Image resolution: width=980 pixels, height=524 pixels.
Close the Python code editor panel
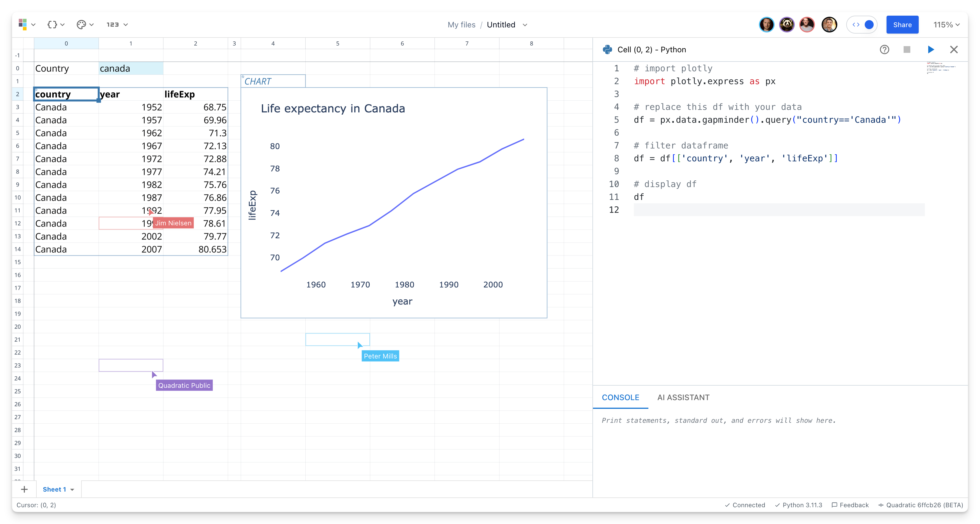point(954,49)
